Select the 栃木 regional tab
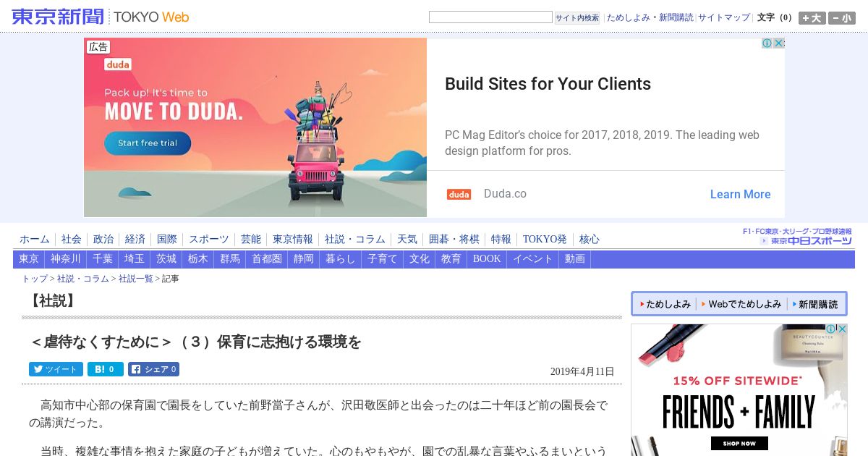868x456 pixels. click(x=198, y=259)
